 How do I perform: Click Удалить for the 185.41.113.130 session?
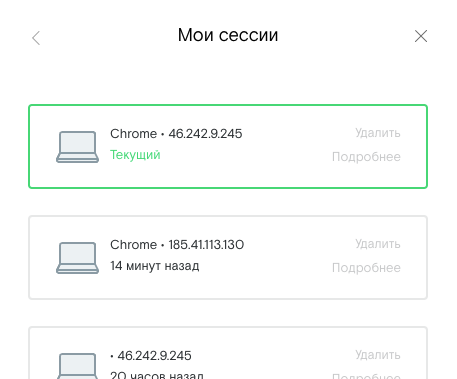coord(378,244)
